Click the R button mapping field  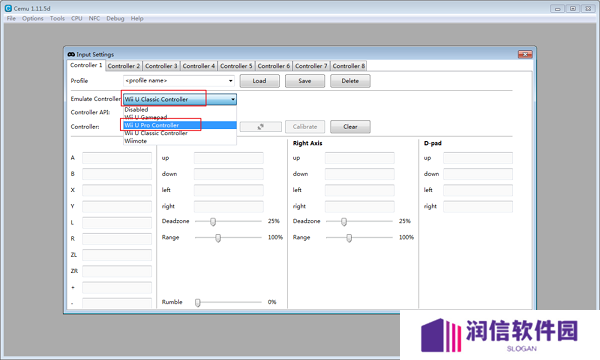point(117,239)
